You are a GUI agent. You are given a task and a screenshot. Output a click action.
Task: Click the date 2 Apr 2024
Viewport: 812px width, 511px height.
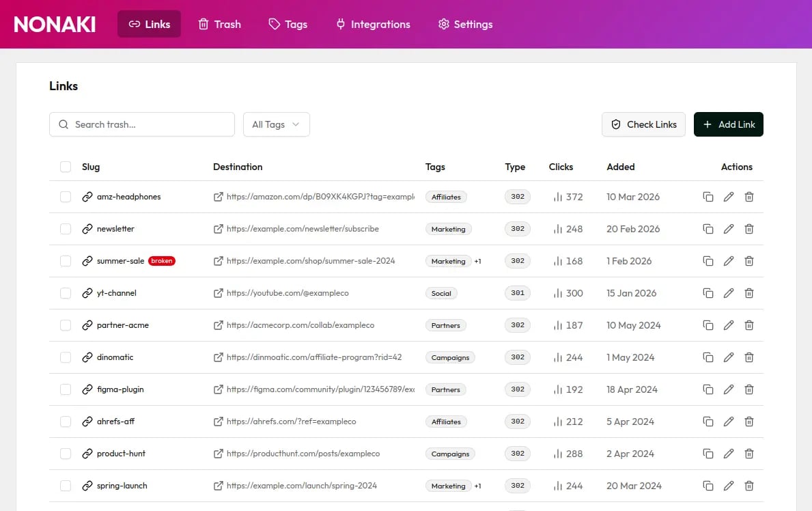point(630,454)
